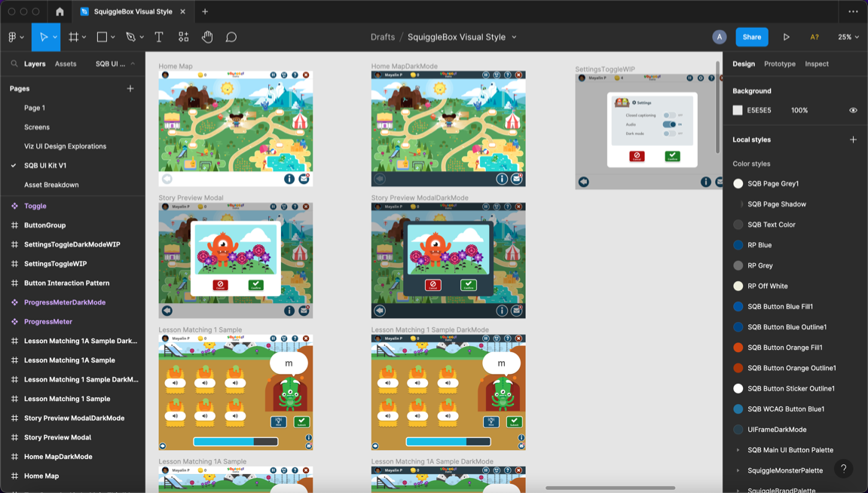
Task: Select the Move tool
Action: coord(43,37)
